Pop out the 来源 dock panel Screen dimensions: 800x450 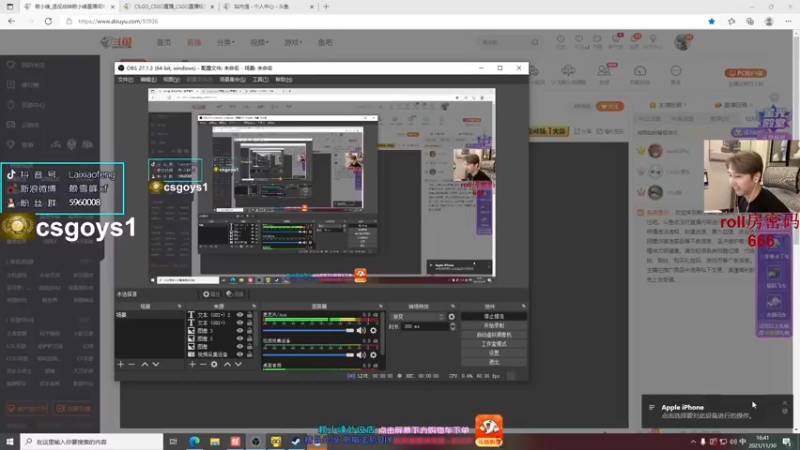(x=254, y=306)
